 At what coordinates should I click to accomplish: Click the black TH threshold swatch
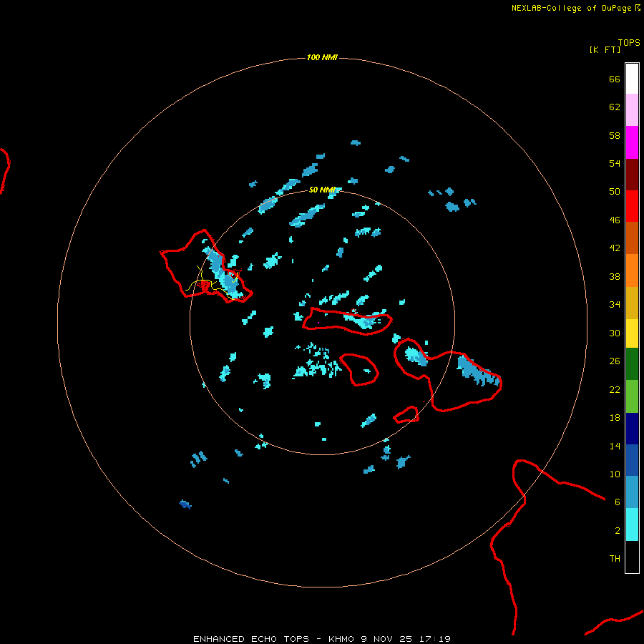pyautogui.click(x=632, y=557)
